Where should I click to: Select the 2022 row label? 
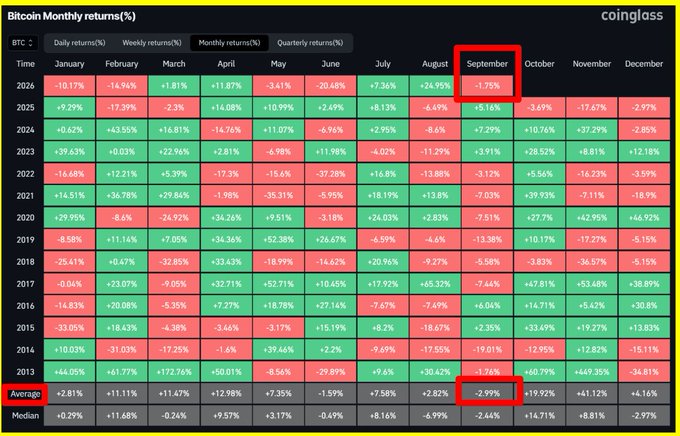[x=25, y=174]
